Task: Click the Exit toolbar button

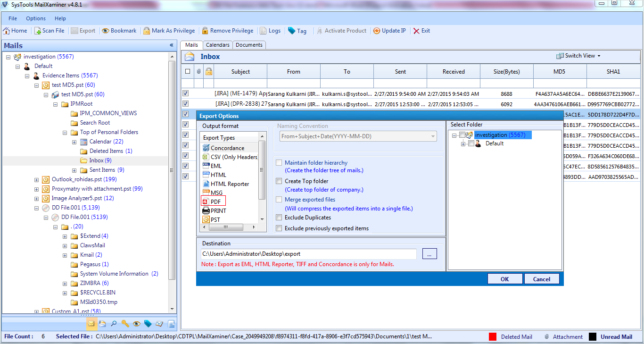Action: [x=421, y=31]
